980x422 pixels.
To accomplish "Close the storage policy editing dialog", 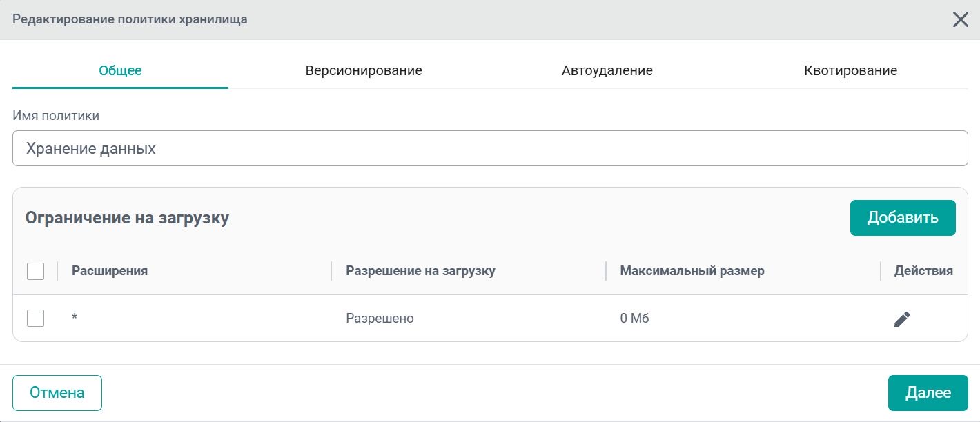I will 961,19.
